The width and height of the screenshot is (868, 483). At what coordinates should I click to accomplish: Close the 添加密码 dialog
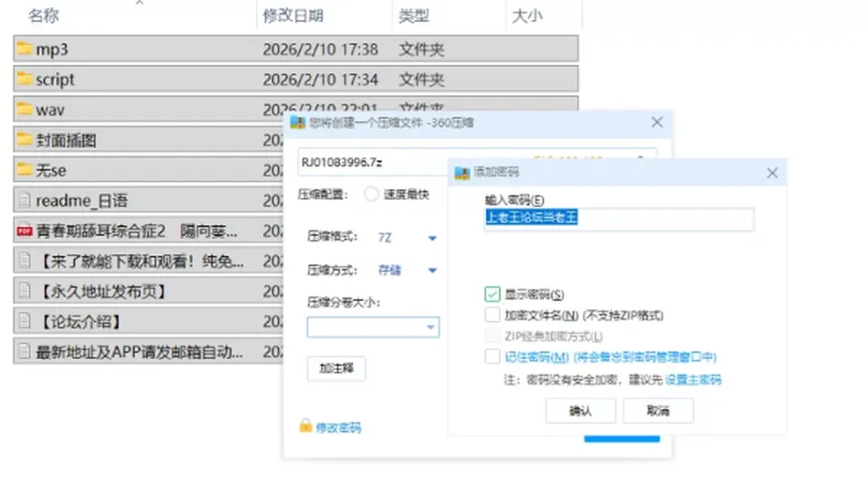(772, 174)
